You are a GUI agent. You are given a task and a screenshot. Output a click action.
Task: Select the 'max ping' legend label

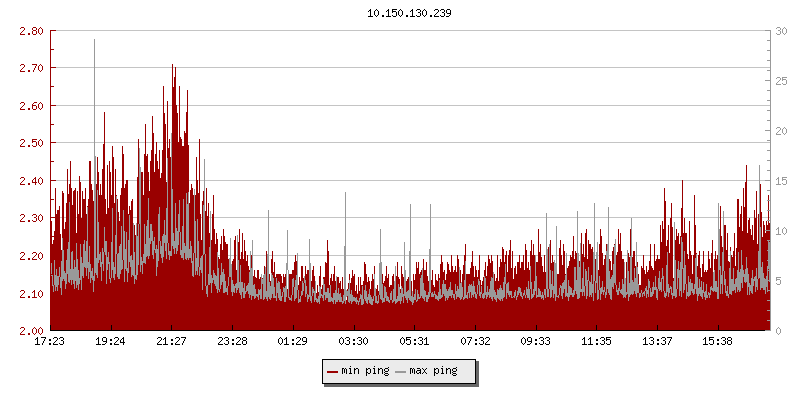[x=433, y=372]
